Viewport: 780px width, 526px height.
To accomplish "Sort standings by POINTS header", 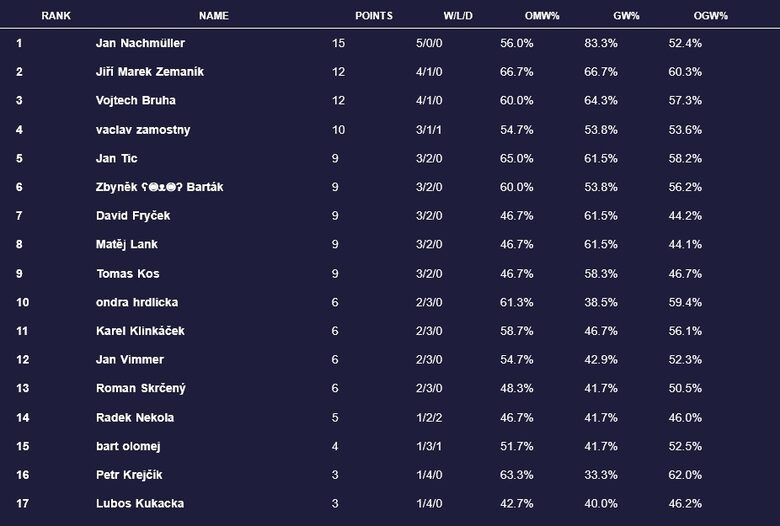I will (x=374, y=16).
